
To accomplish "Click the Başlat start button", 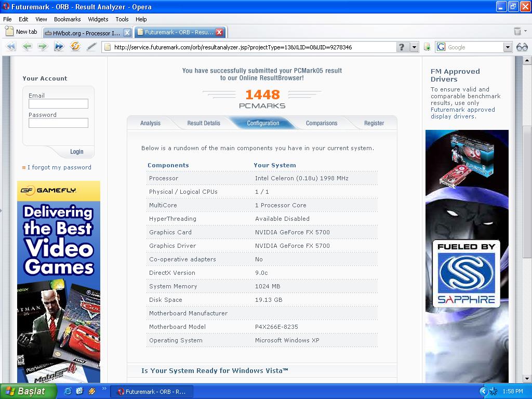I will [29, 391].
